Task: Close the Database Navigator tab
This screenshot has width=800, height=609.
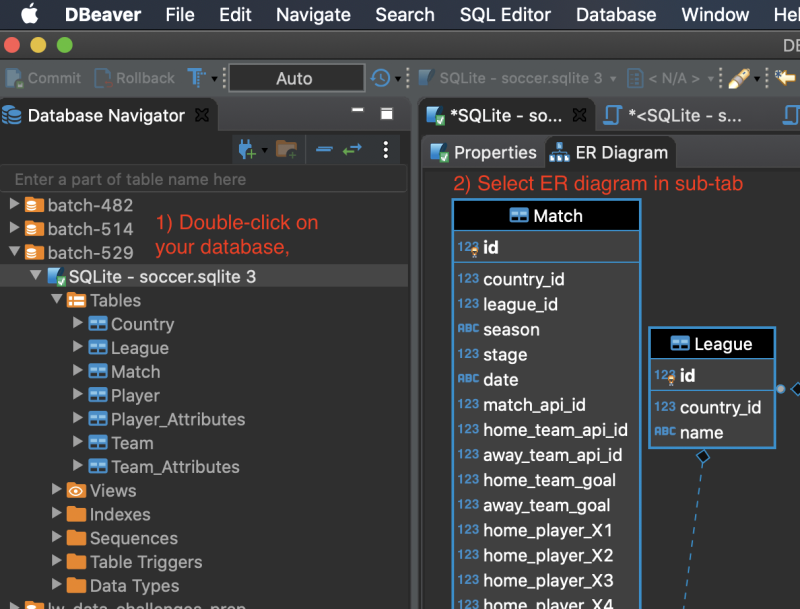Action: (202, 115)
